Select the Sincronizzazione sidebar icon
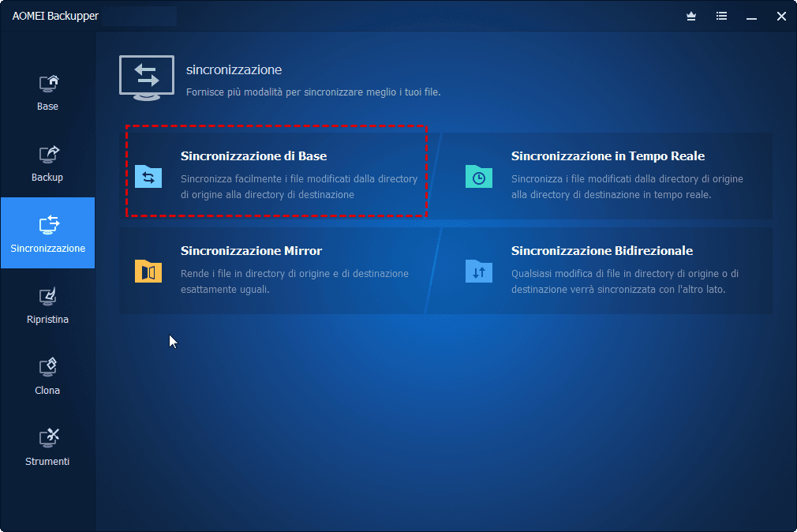 pyautogui.click(x=49, y=225)
